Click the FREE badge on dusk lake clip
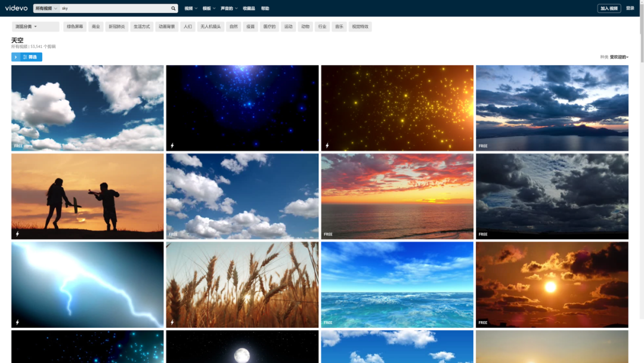The height and width of the screenshot is (363, 644). (482, 146)
